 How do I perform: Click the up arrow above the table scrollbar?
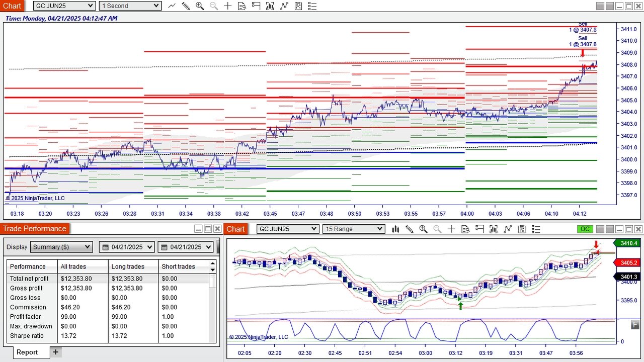pos(213,263)
